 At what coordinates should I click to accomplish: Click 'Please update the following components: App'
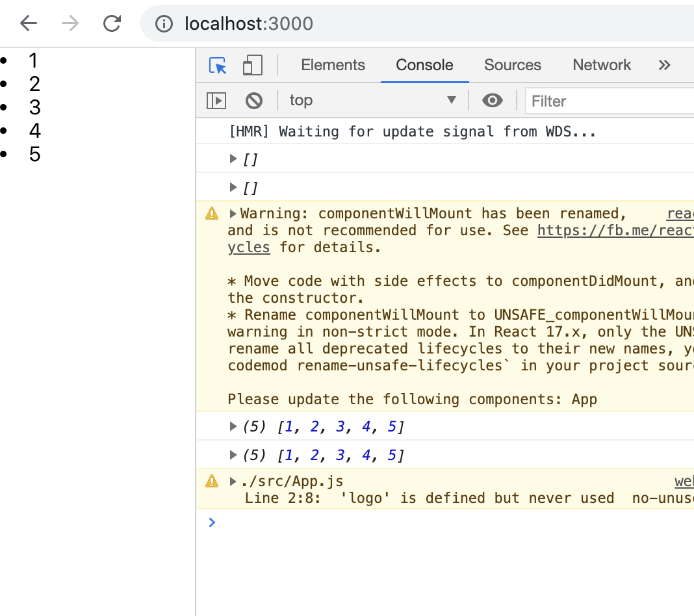point(413,399)
